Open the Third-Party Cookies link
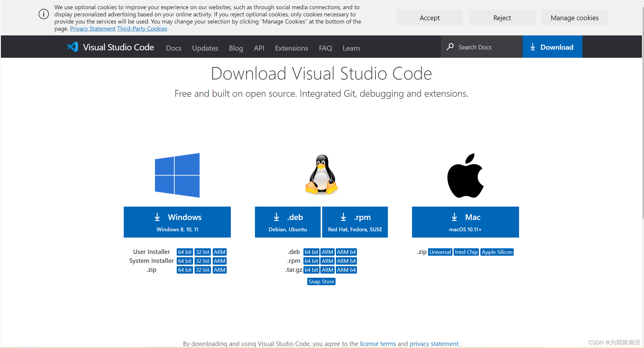 pyautogui.click(x=142, y=29)
